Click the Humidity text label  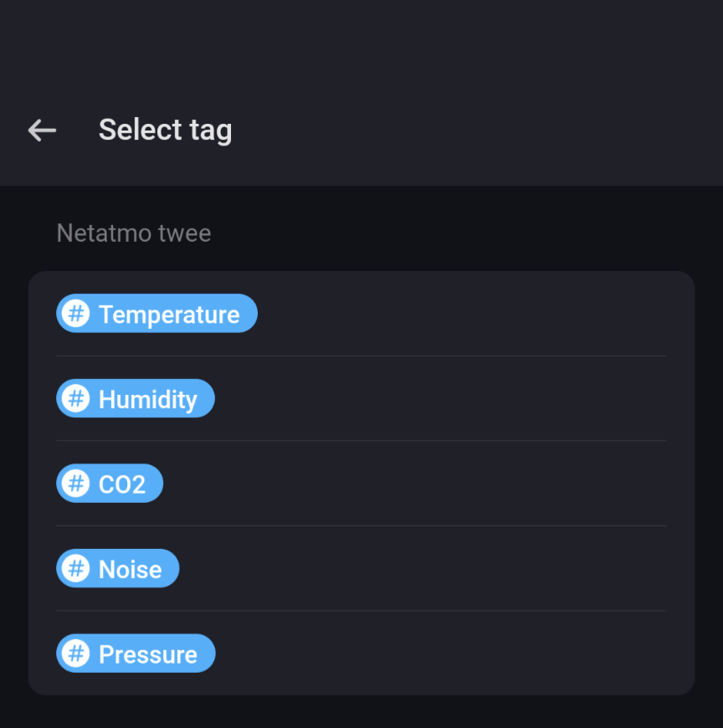click(148, 400)
